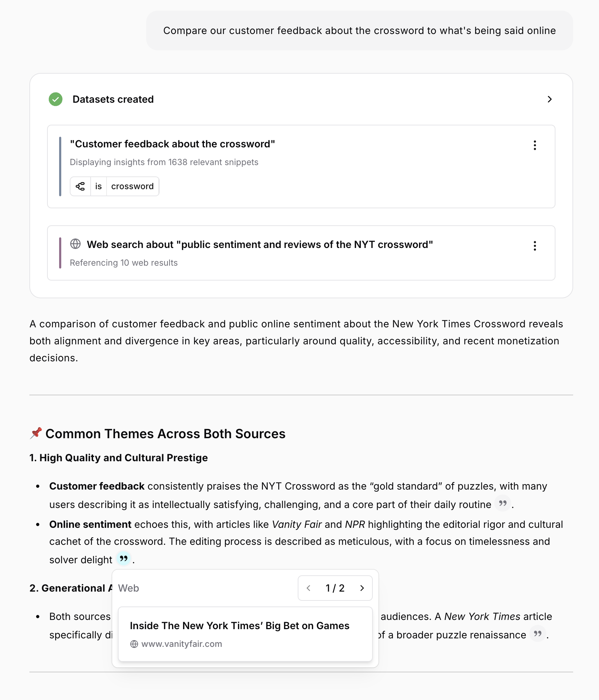Viewport: 599px width, 700px height.
Task: Click the segment icon in the crossword filter chip
Action: (80, 186)
